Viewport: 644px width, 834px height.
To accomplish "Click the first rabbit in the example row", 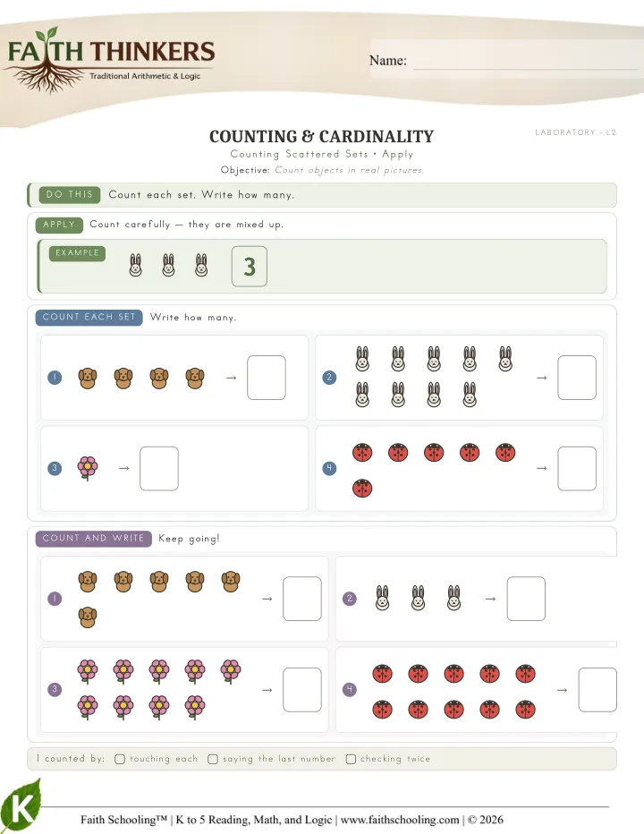I will coord(136,265).
